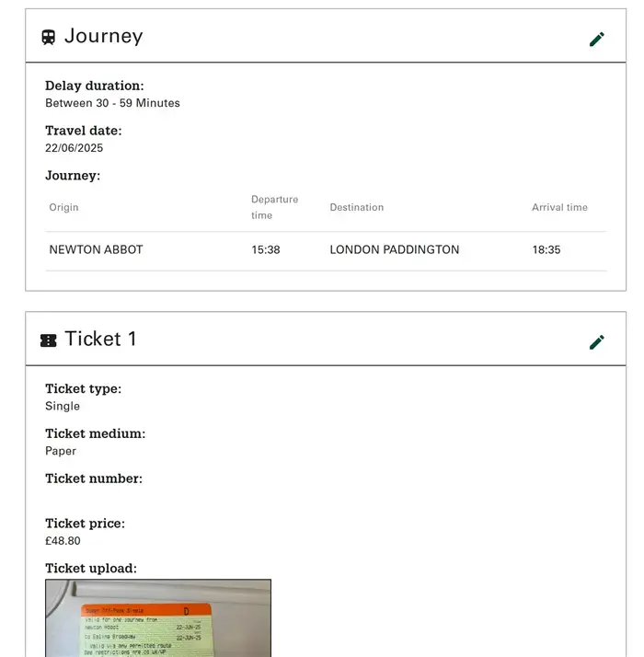The height and width of the screenshot is (657, 644).
Task: Click the train icon beside Journey heading
Action: coord(49,38)
